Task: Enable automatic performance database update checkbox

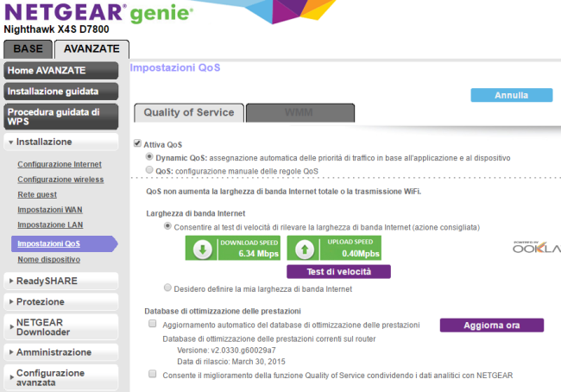Action: (x=153, y=324)
